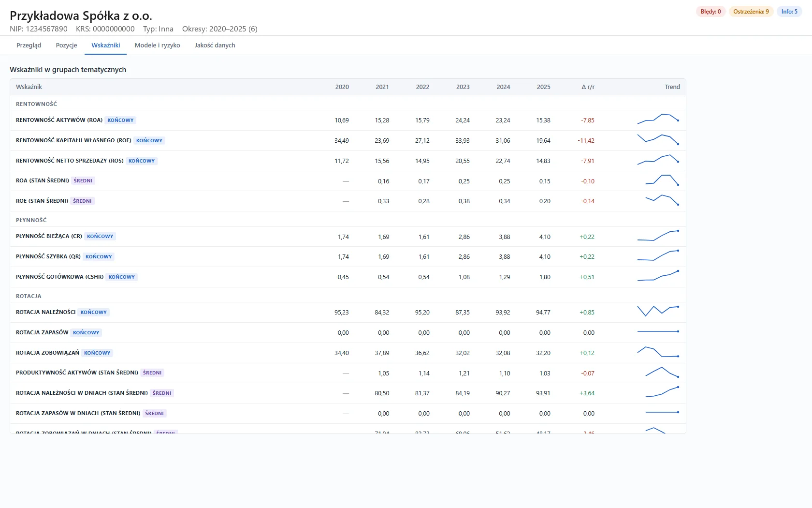Switch to the Pozycje tab
The height and width of the screenshot is (508, 812).
(x=66, y=45)
